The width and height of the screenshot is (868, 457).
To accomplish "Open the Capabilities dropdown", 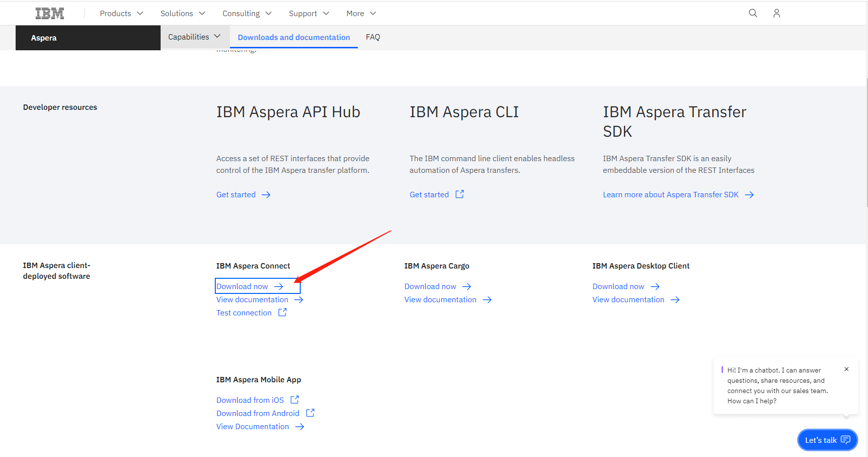I will 194,37.
